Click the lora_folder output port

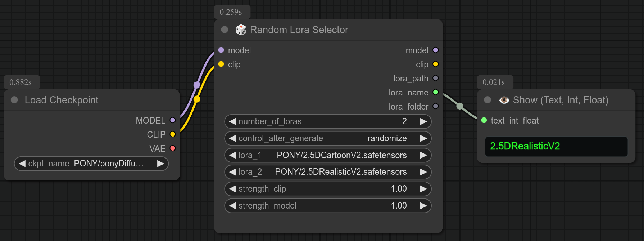click(x=435, y=106)
